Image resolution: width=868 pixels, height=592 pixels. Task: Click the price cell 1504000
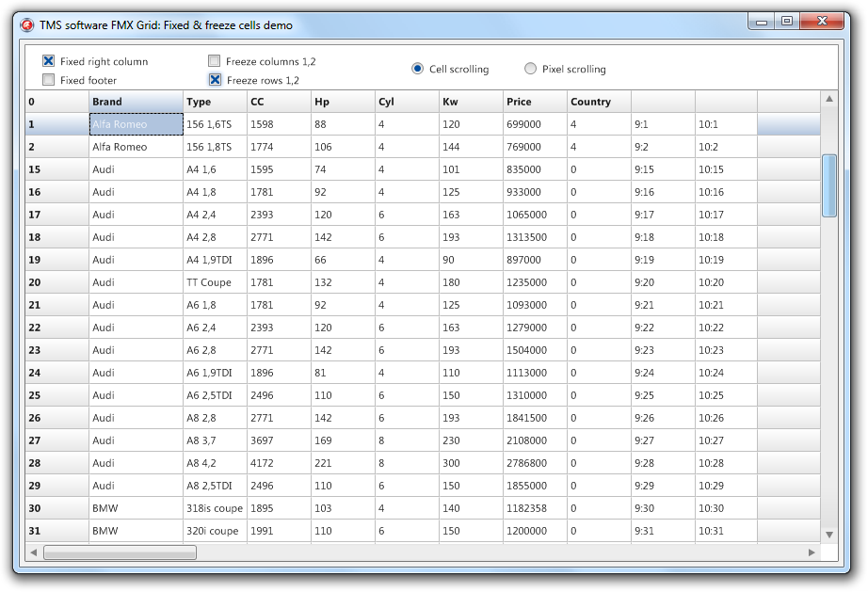tap(536, 350)
